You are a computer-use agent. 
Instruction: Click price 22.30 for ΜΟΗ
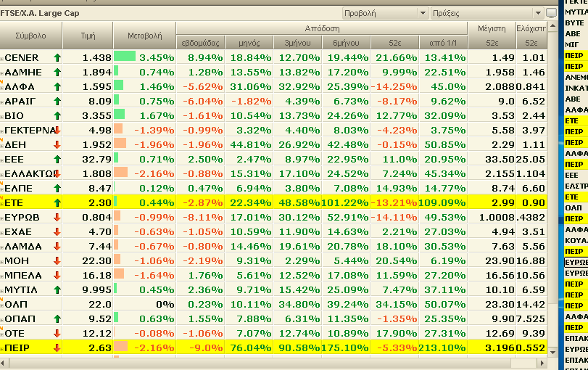[96, 260]
